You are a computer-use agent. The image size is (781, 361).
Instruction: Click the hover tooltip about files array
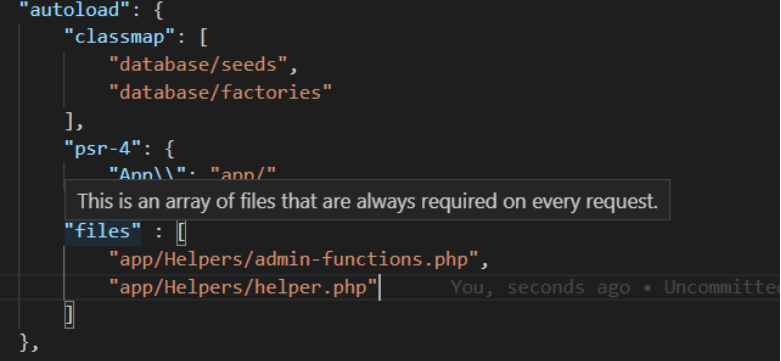(x=368, y=200)
